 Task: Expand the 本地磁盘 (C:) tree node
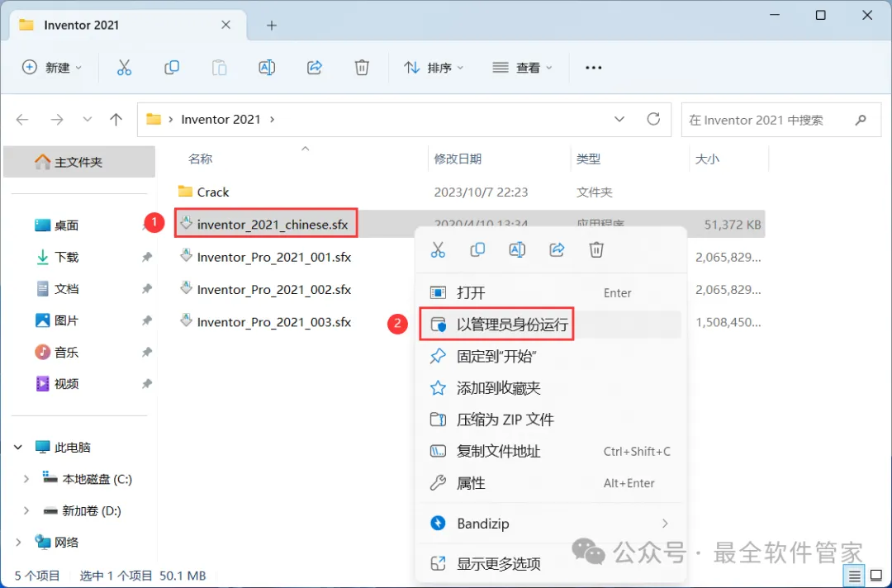pos(26,479)
